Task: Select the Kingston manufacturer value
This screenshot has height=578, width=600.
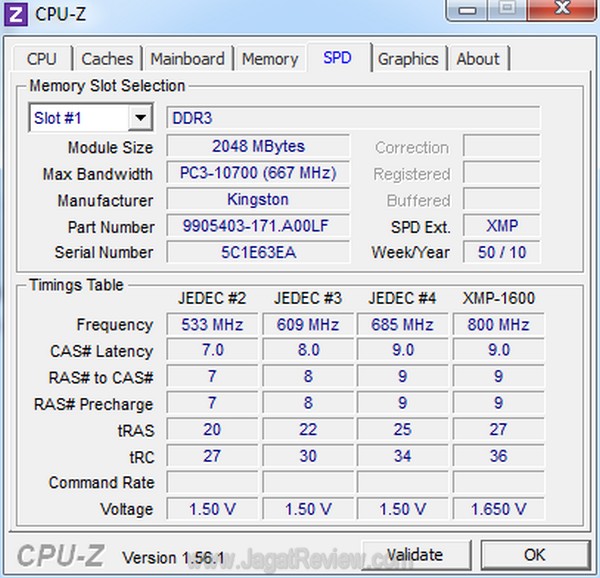Action: (258, 199)
